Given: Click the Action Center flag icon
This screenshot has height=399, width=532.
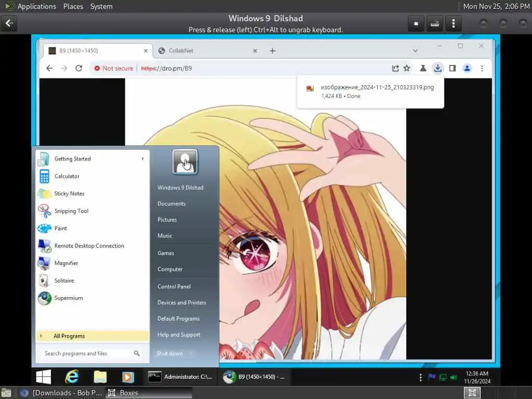Looking at the screenshot, I should coord(432,377).
